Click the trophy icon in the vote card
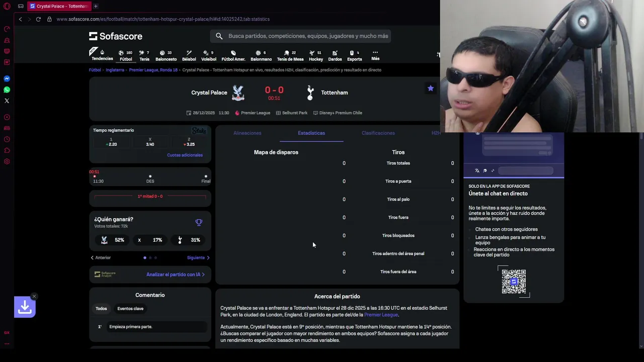This screenshot has height=362, width=644. pos(199,222)
